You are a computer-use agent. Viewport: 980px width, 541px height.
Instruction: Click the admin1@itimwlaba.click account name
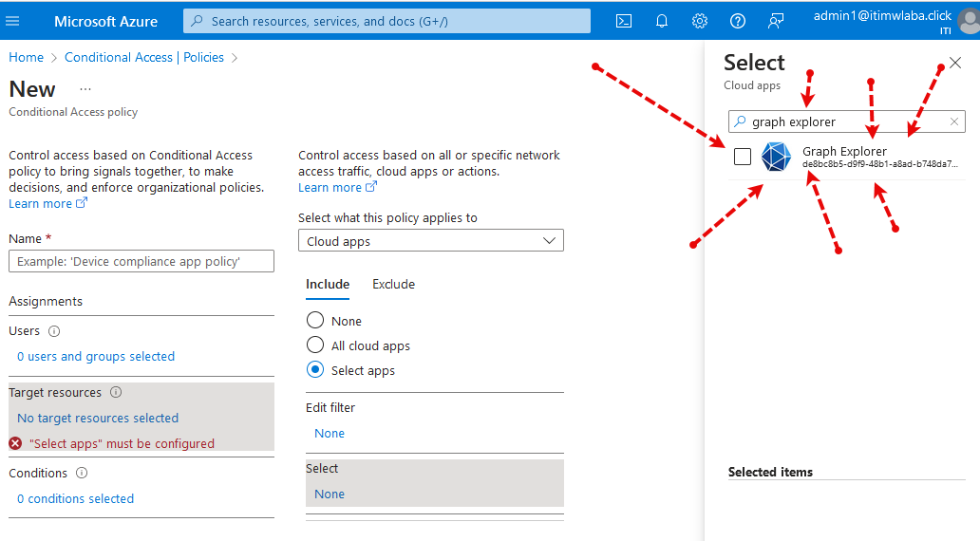(882, 15)
